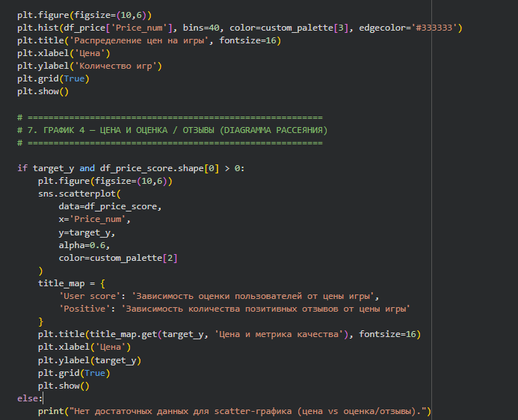
Task: Click the plt.xlabel('Цена') line above the comment block
Action: pos(64,53)
